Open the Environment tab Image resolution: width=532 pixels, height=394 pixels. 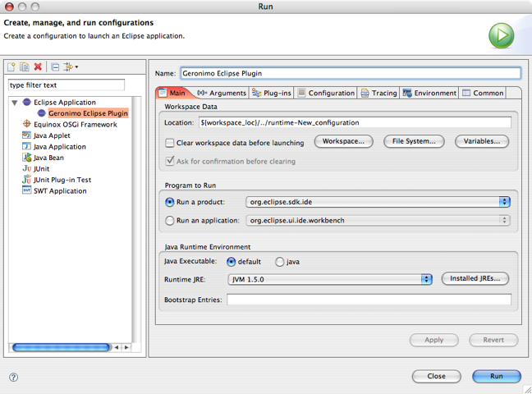429,93
